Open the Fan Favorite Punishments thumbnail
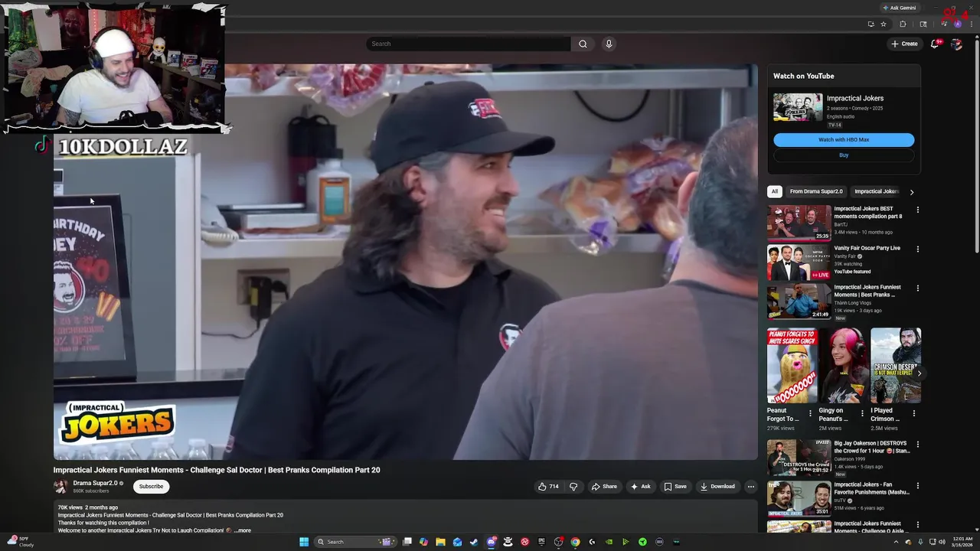980x551 pixels. coord(799,499)
